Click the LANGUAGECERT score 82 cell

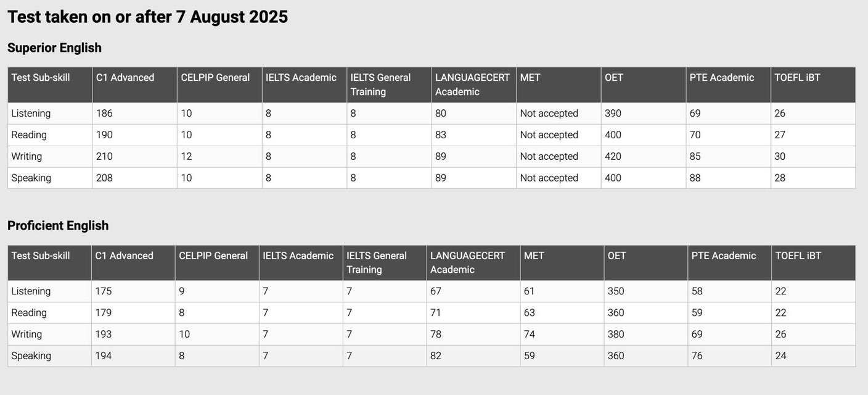click(x=435, y=355)
